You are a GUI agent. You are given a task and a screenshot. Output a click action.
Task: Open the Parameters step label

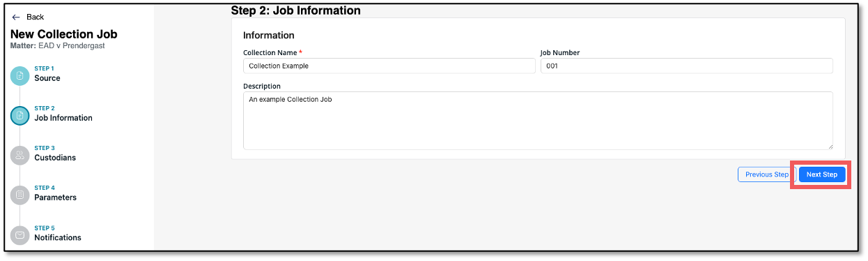[x=56, y=197]
